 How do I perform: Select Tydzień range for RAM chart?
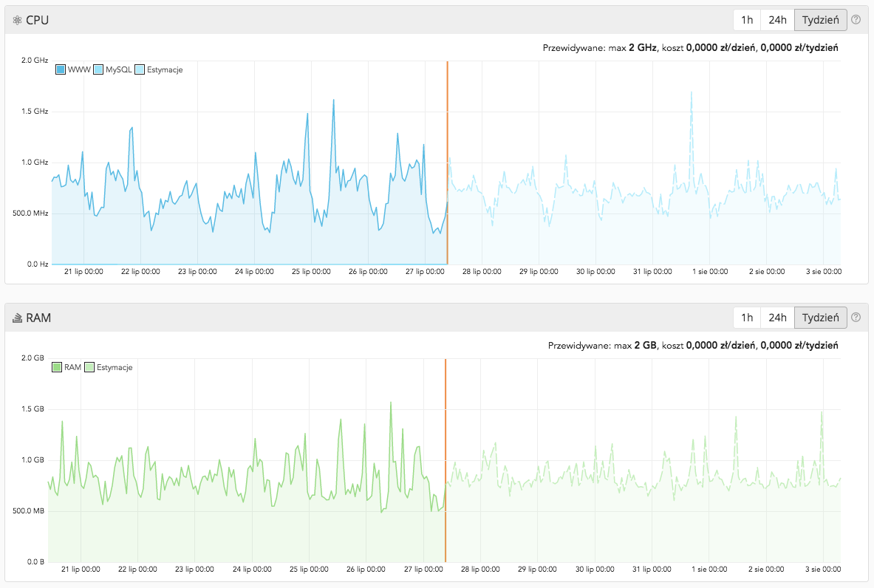click(x=821, y=318)
